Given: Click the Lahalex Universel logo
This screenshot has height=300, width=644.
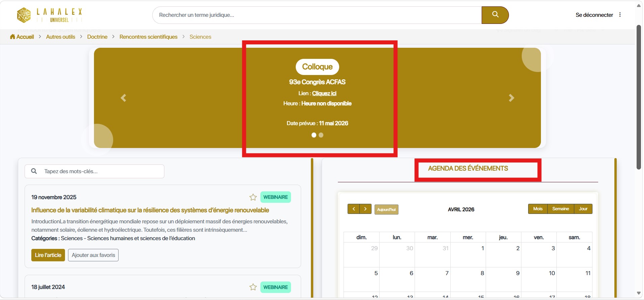Looking at the screenshot, I should click(50, 15).
